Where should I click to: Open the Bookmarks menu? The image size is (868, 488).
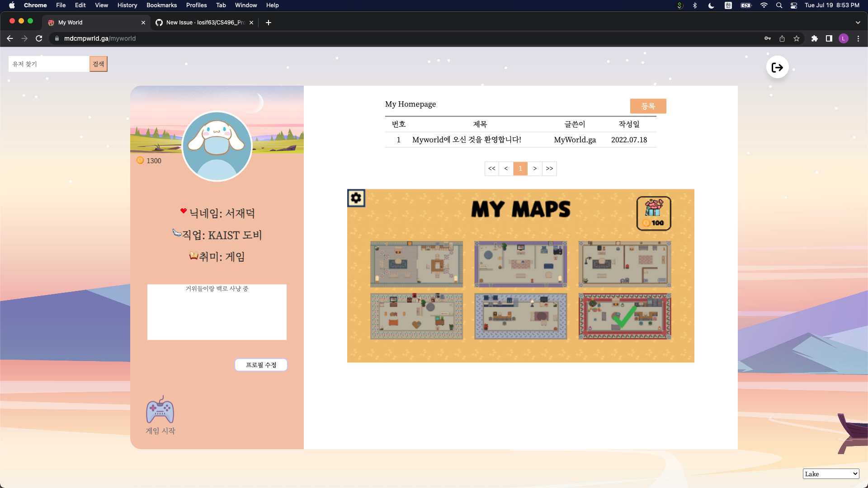tap(161, 5)
